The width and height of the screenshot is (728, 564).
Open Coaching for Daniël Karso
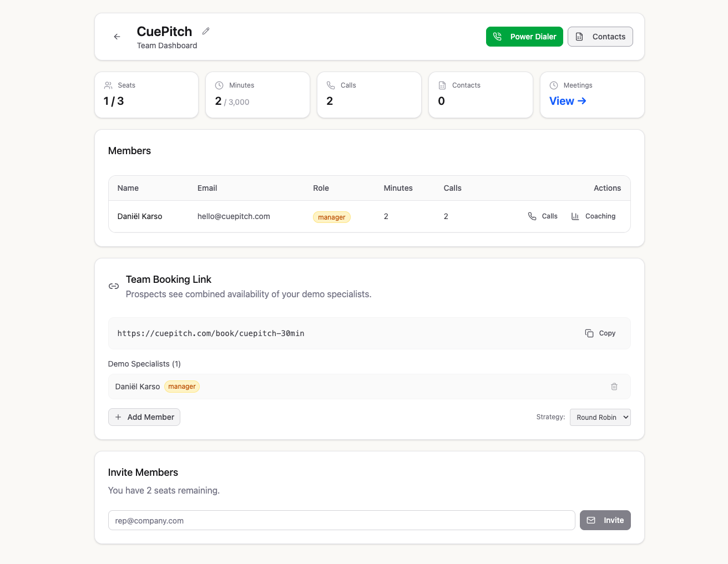[593, 216]
